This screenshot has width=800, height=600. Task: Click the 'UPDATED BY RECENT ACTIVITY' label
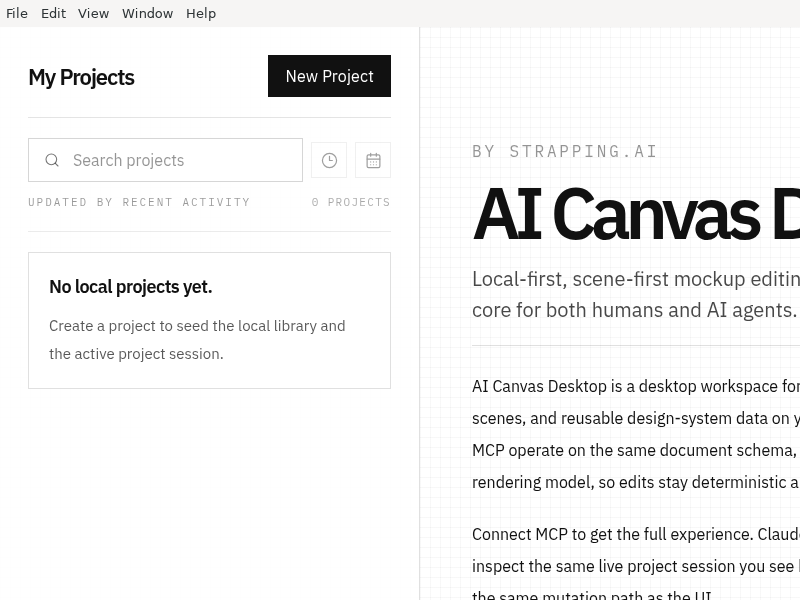[139, 202]
